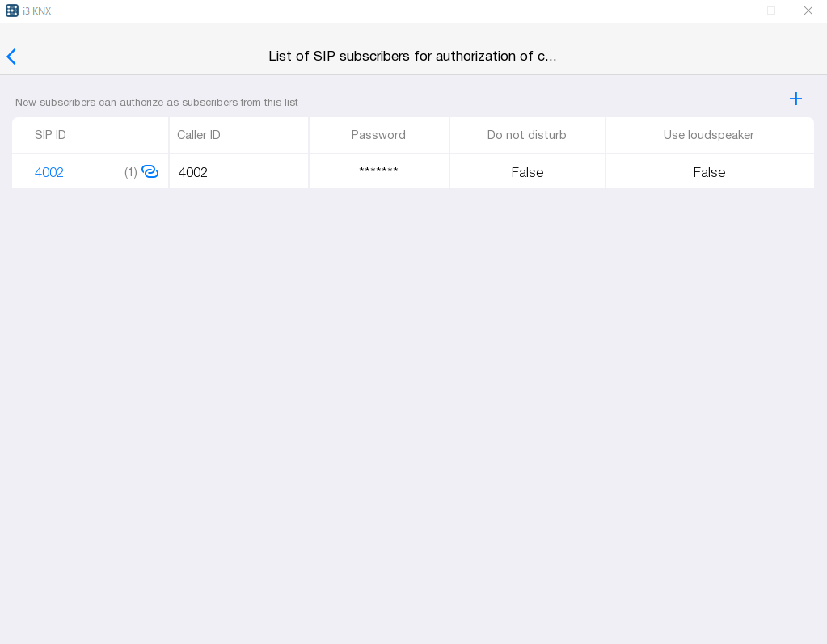Image resolution: width=827 pixels, height=644 pixels.
Task: Click the chain link icon next to 4002
Action: click(x=150, y=171)
